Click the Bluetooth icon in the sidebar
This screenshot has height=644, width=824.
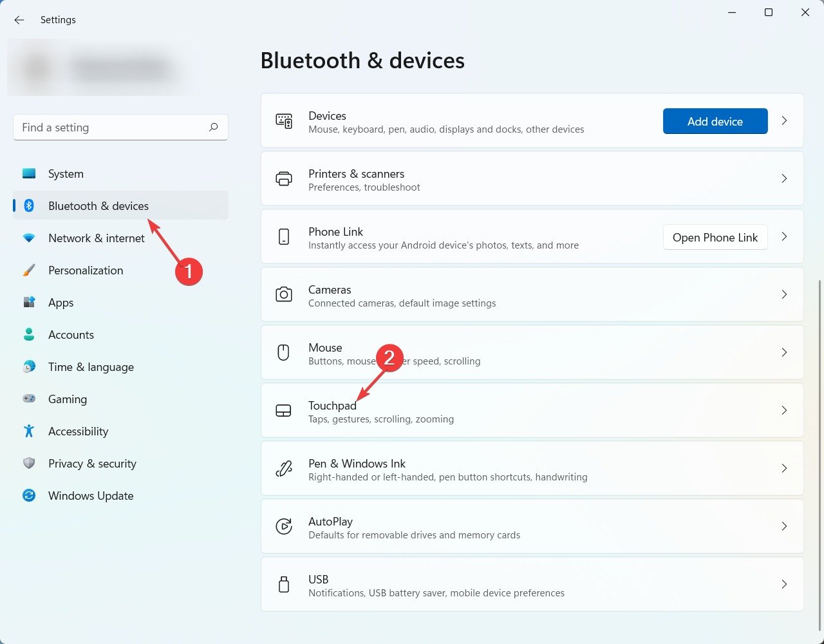[x=29, y=205]
